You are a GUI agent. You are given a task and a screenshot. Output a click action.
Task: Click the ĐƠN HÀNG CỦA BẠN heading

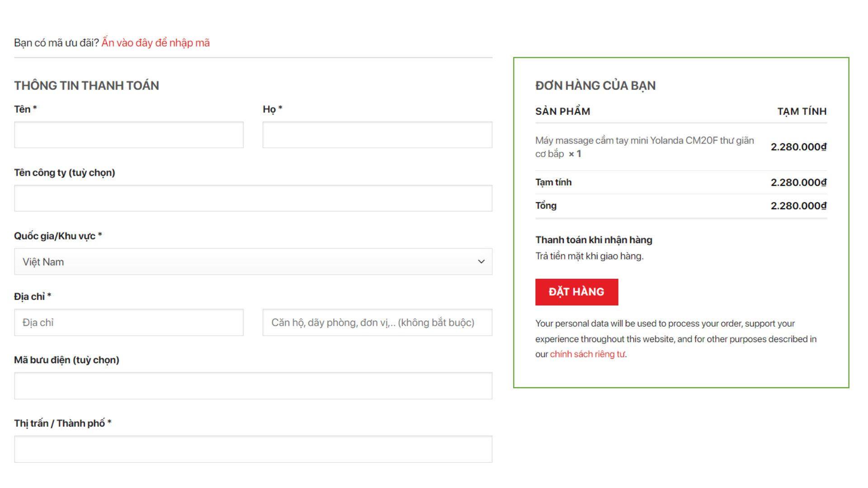coord(595,86)
